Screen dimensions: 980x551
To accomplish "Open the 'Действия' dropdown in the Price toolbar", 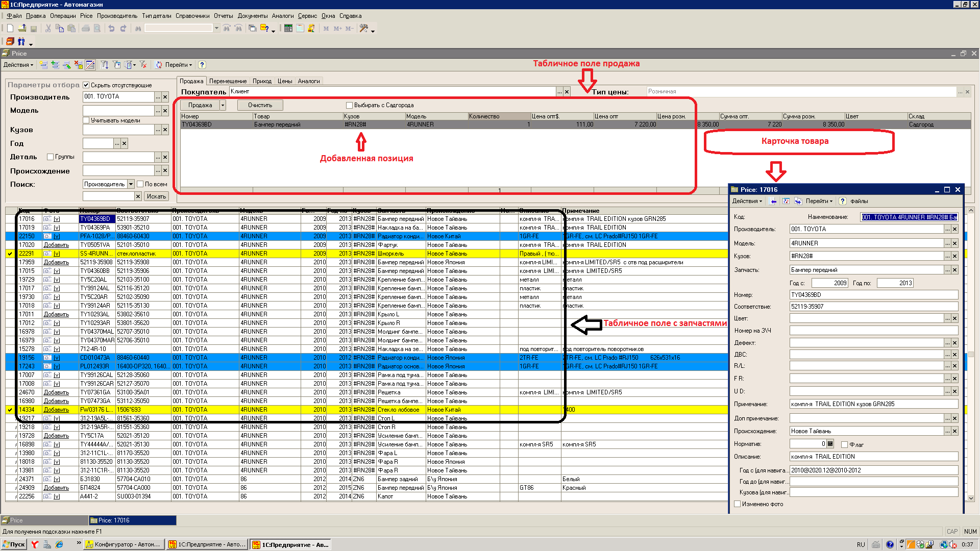I will click(x=18, y=65).
